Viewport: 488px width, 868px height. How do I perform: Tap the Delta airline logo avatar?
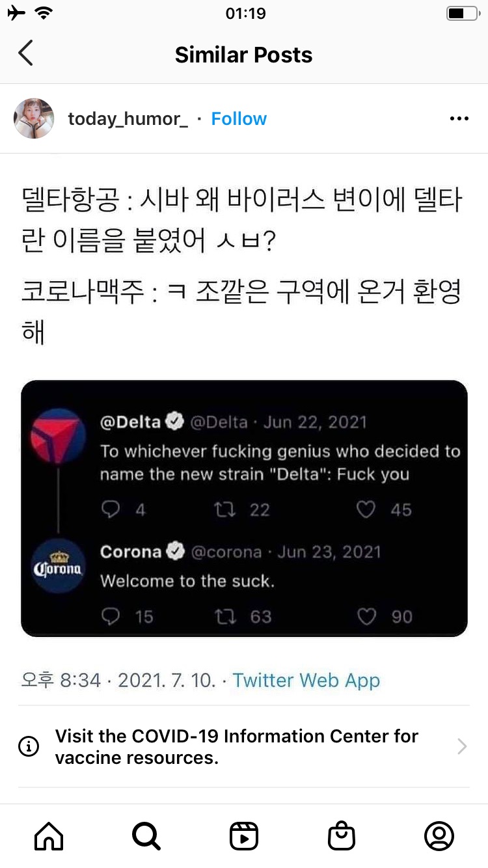(x=59, y=431)
